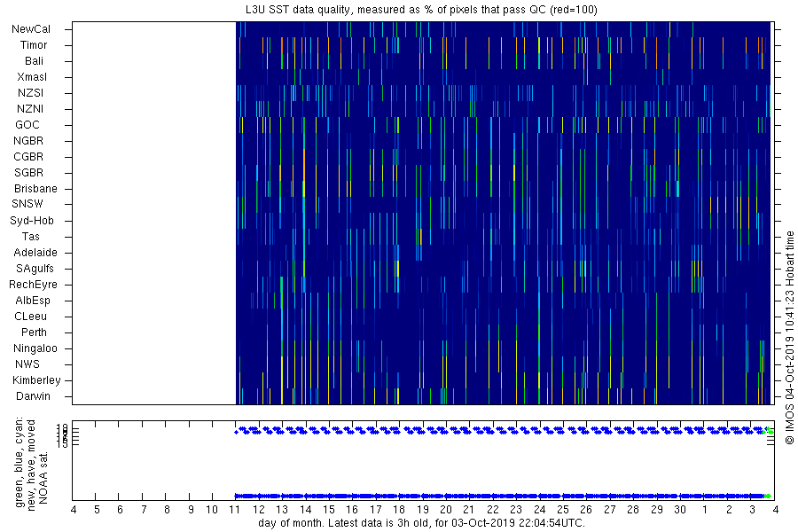Click the Darwin row label

[33, 396]
